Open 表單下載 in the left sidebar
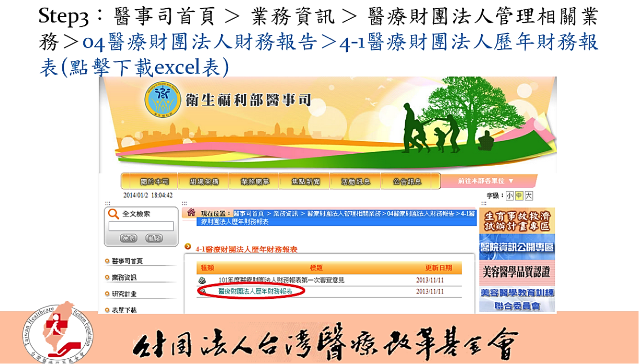 point(124,310)
